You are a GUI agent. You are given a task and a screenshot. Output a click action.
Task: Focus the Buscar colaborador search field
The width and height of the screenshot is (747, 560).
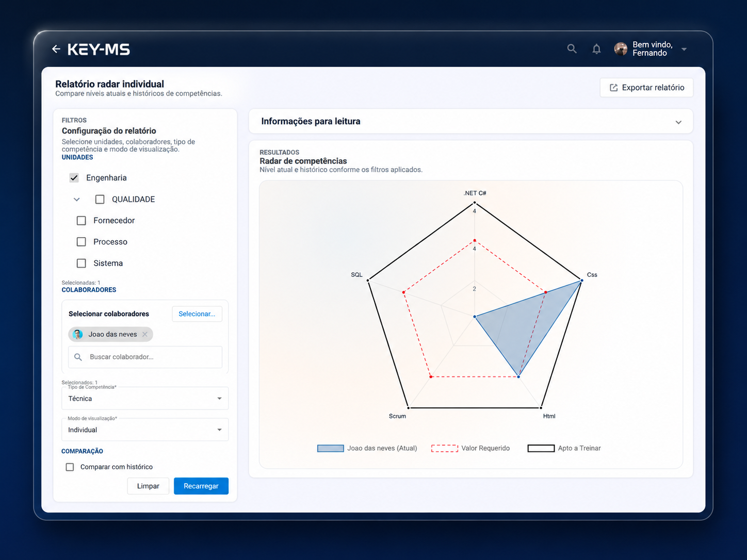click(145, 357)
